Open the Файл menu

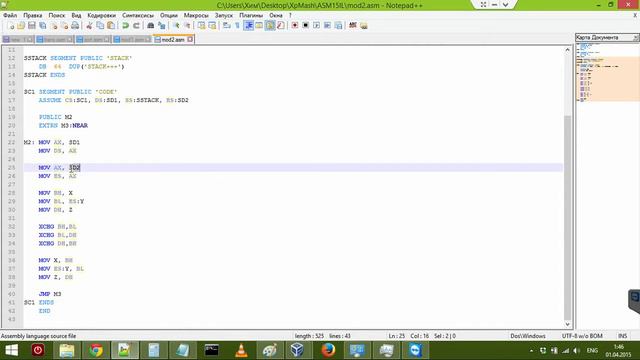[x=10, y=15]
